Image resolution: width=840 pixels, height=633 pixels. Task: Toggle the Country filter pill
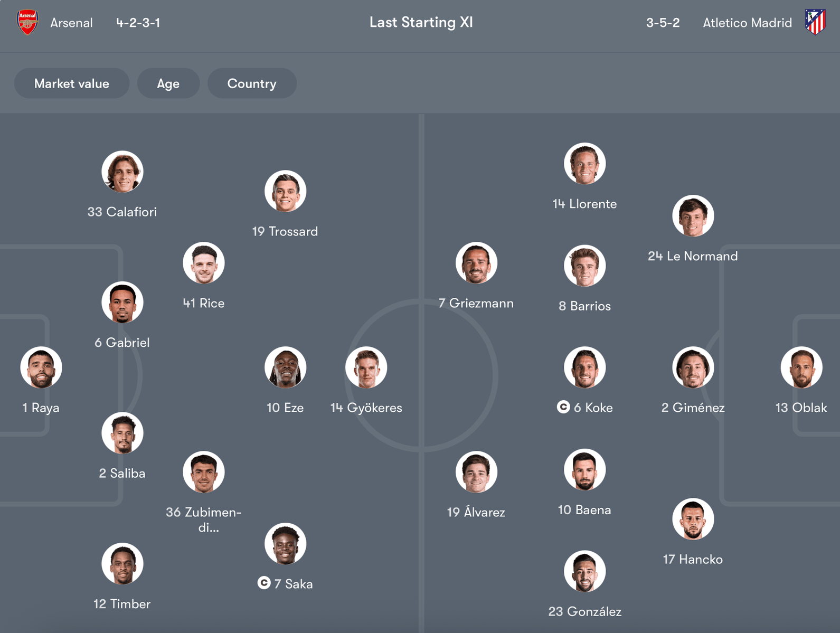click(252, 83)
